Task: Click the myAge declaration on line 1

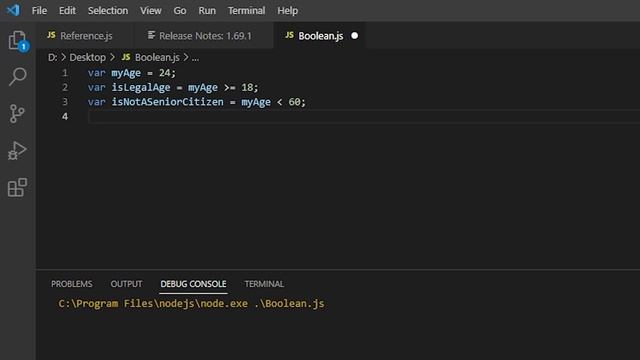Action: click(x=126, y=73)
